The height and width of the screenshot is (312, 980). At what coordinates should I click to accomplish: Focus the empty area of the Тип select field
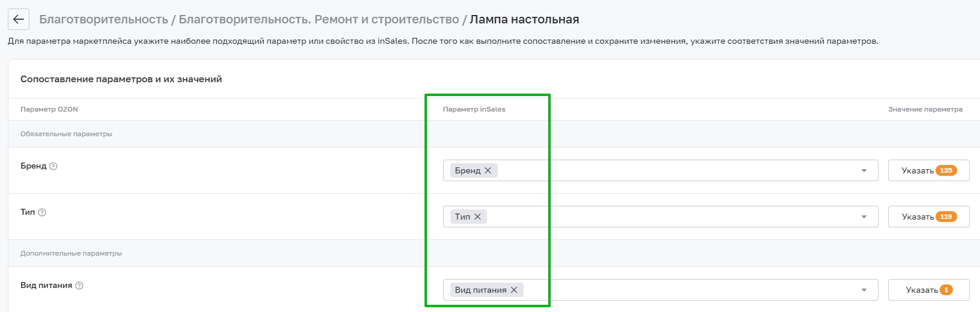[673, 217]
